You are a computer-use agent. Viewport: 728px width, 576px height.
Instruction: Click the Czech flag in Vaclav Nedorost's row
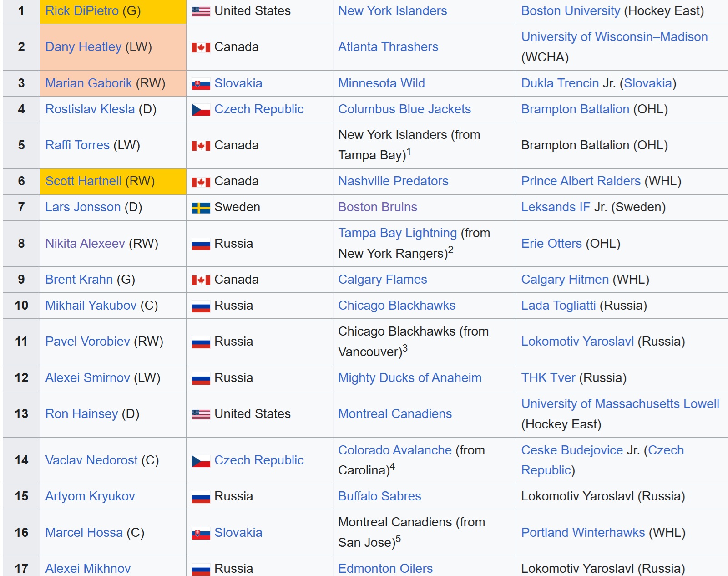(x=201, y=461)
